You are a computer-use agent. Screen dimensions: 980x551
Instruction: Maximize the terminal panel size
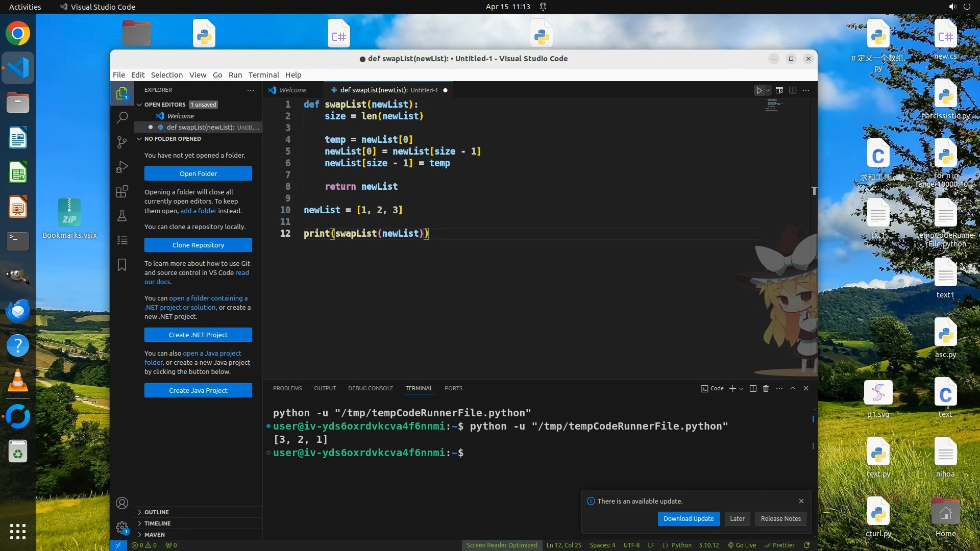793,389
